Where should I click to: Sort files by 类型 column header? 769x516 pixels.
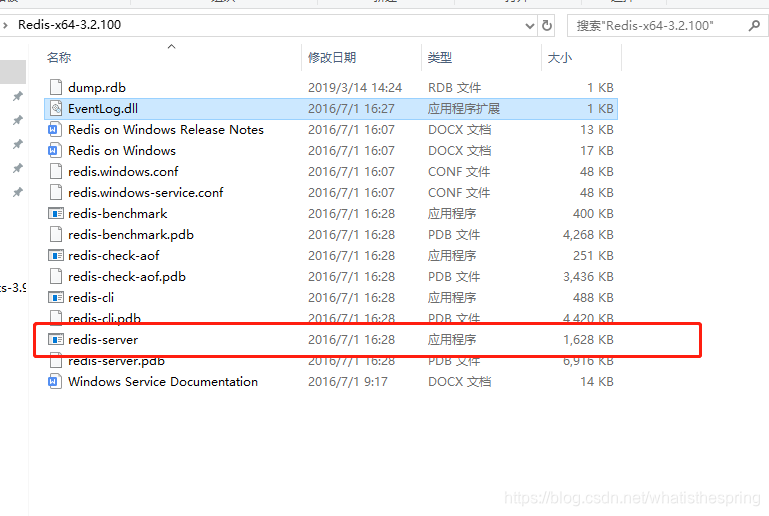(x=440, y=58)
